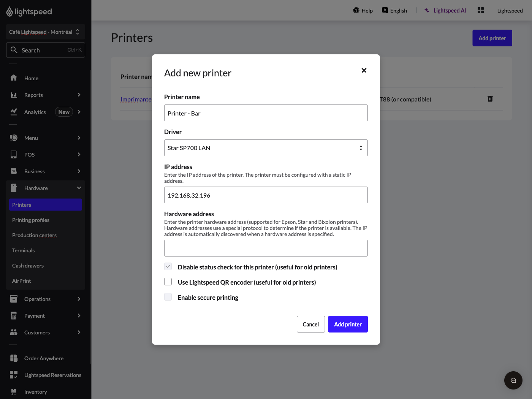Click the Home icon in the sidebar

14,78
